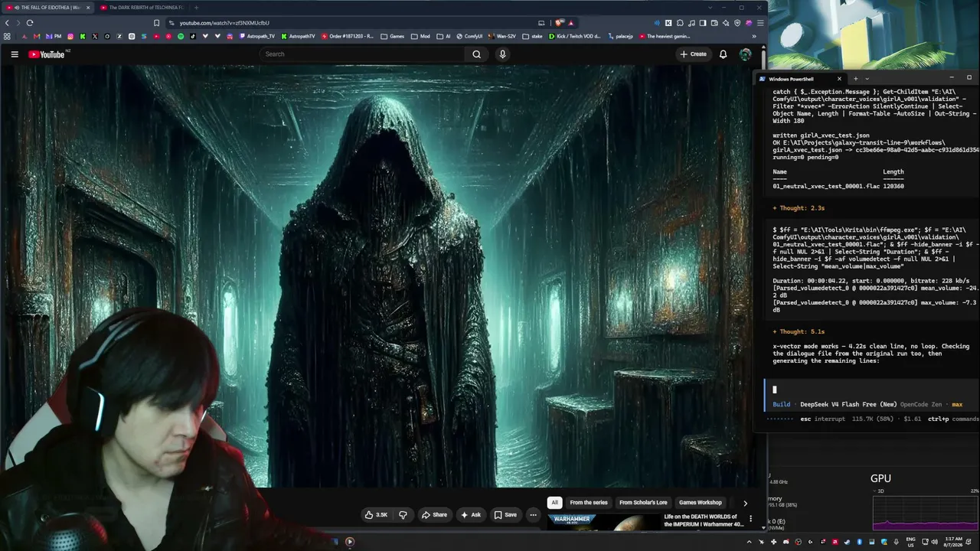Close The Fall of Eidothea browser tab
980x551 pixels.
(88, 8)
